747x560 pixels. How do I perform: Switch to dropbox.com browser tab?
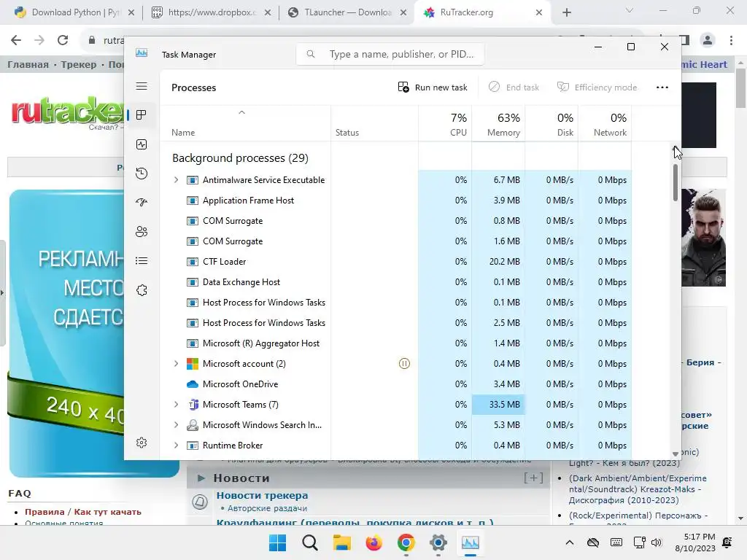211,12
